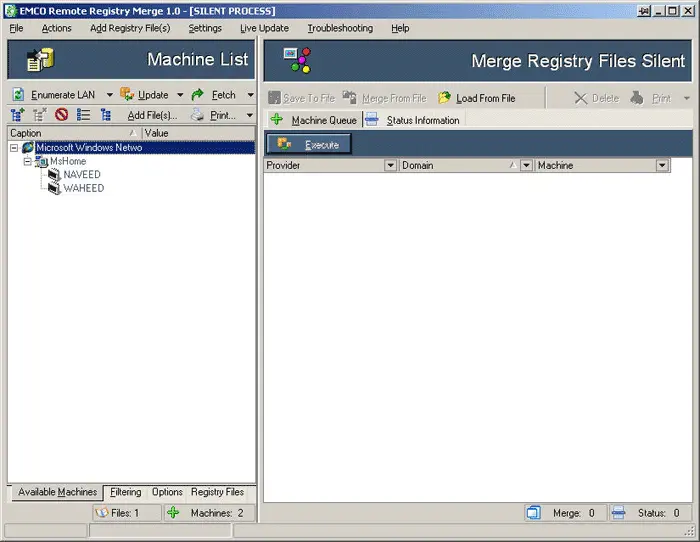The height and width of the screenshot is (542, 700).
Task: Click the Add File(s)... button
Action: click(x=152, y=116)
